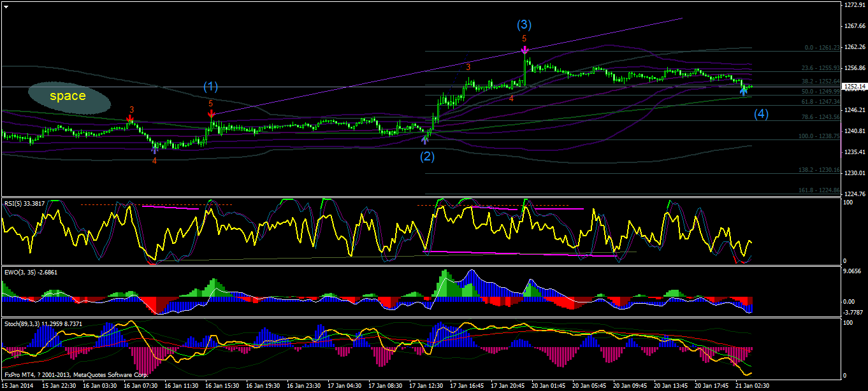Click the 1267.76 price axis value

coord(854,26)
